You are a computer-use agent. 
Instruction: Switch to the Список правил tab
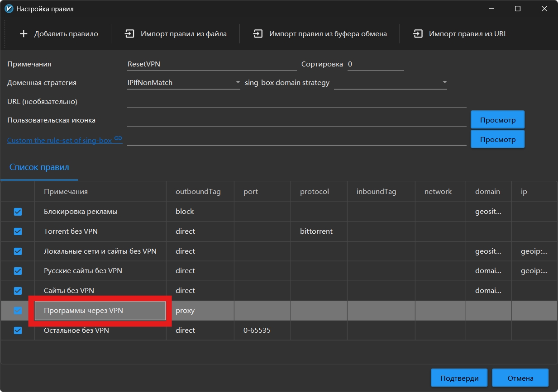(39, 167)
